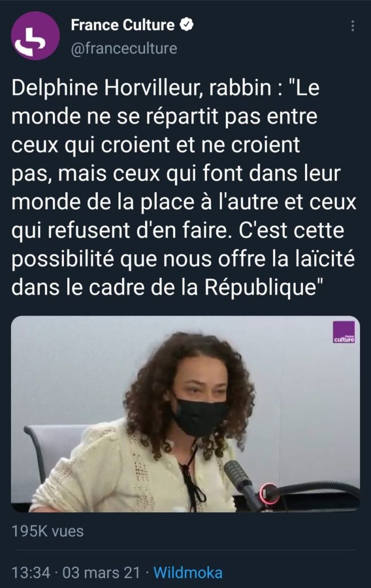Image resolution: width=371 pixels, height=588 pixels.
Task: Click the dot separator before Wildmoka
Action: [x=147, y=573]
